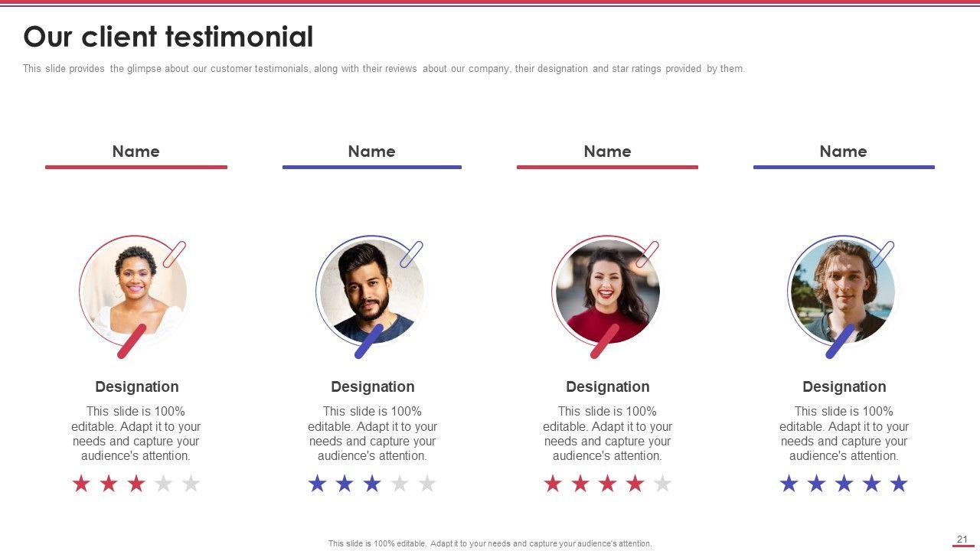The height and width of the screenshot is (551, 980).
Task: Click the first Name heading on the left
Action: [136, 152]
